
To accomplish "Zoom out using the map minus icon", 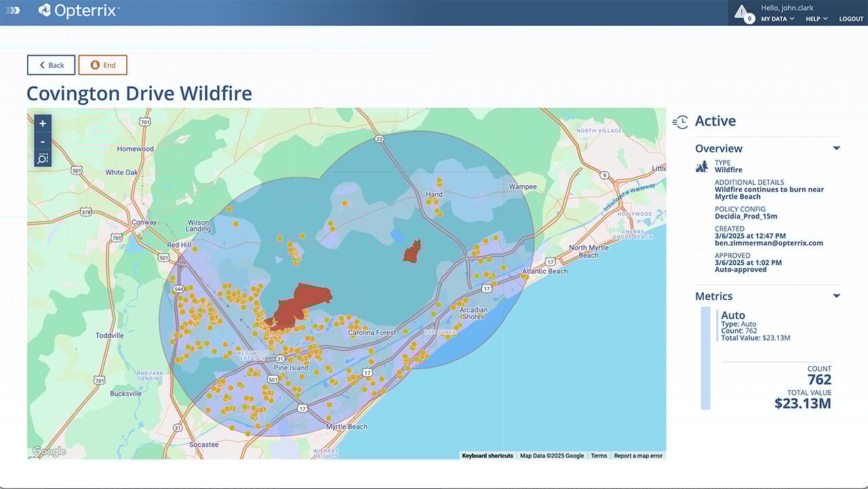I will 42,140.
